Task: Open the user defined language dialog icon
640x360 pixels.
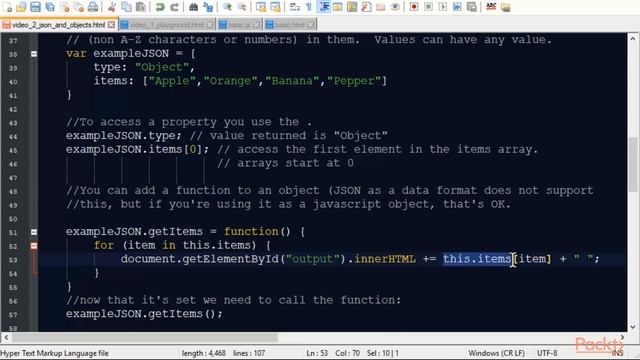Action: coord(338,7)
